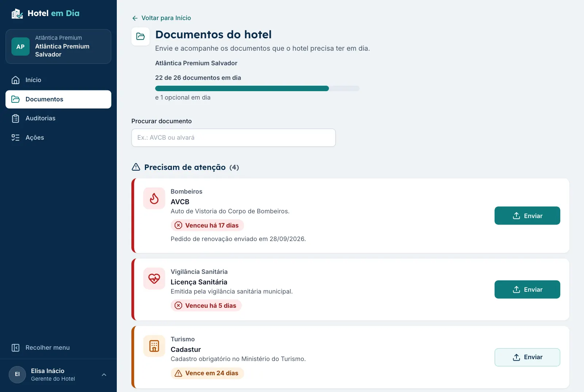Click the Recolher menu panel icon
Screen dimensions: 584x392
pos(15,348)
